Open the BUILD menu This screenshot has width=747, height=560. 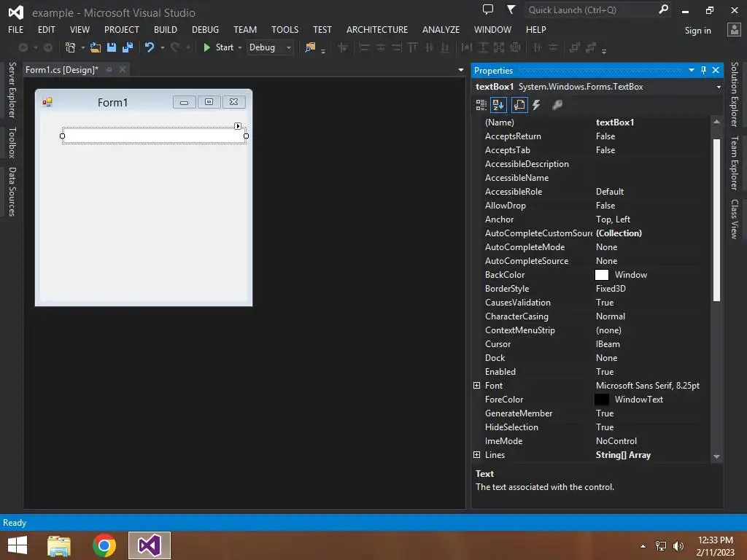pos(166,29)
